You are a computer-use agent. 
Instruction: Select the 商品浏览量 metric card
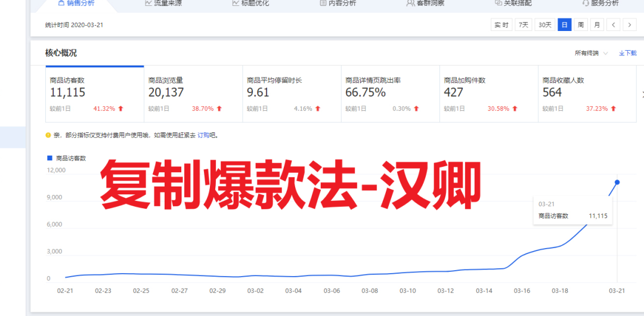[x=193, y=95]
